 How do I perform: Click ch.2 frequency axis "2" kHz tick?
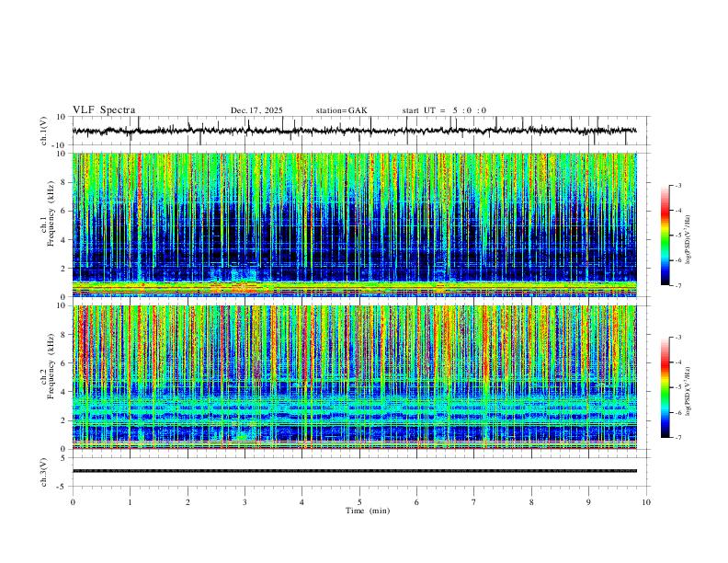click(x=64, y=420)
